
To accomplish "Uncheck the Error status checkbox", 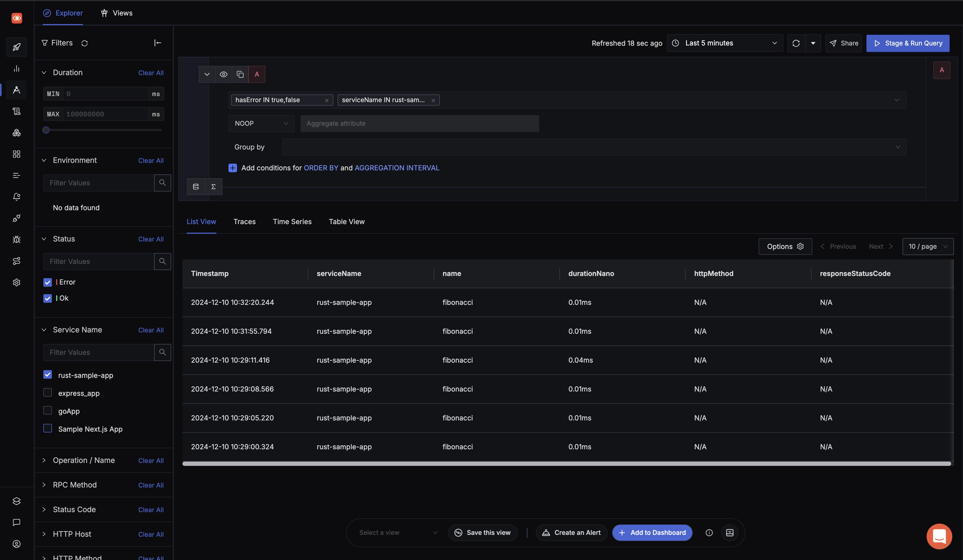I will (x=47, y=282).
